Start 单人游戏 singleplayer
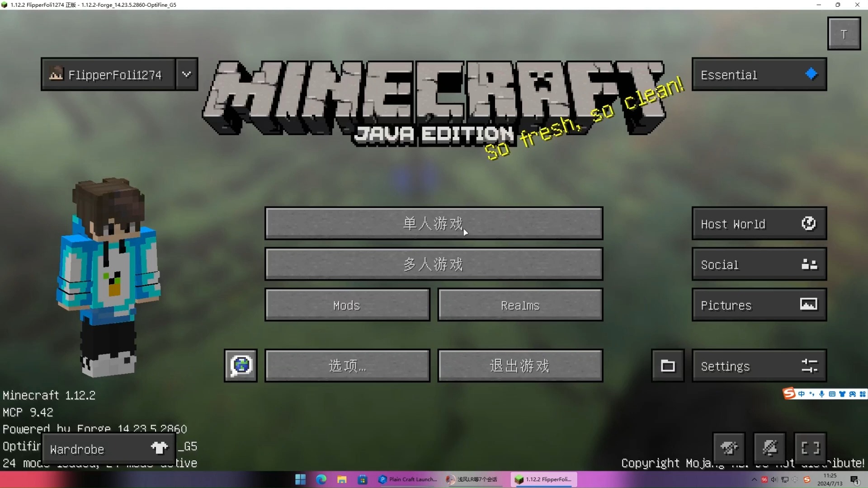This screenshot has height=488, width=868. [434, 223]
